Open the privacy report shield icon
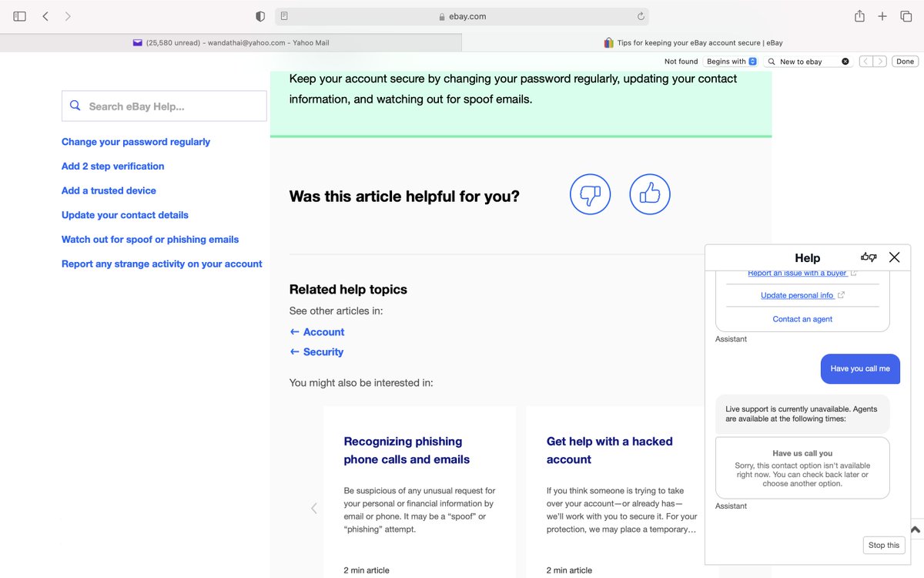The image size is (924, 578). [260, 16]
